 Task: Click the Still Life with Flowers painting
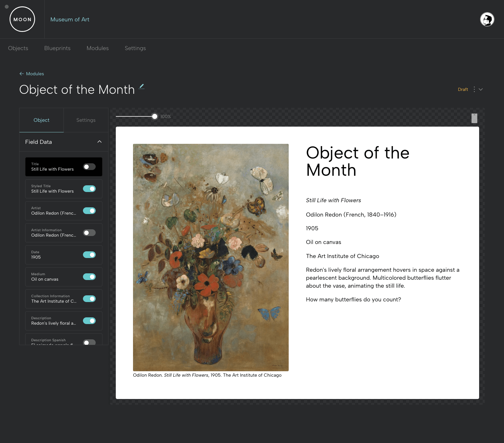211,257
